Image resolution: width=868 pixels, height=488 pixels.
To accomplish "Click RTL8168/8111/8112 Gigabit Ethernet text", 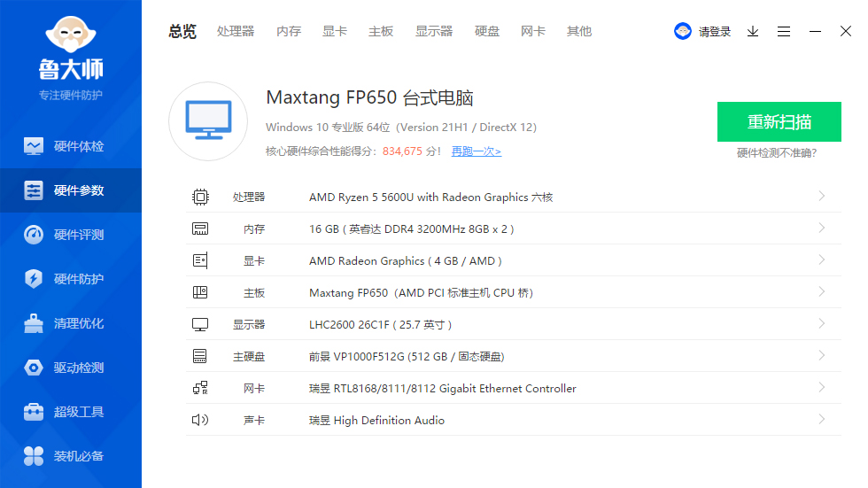I will click(442, 389).
